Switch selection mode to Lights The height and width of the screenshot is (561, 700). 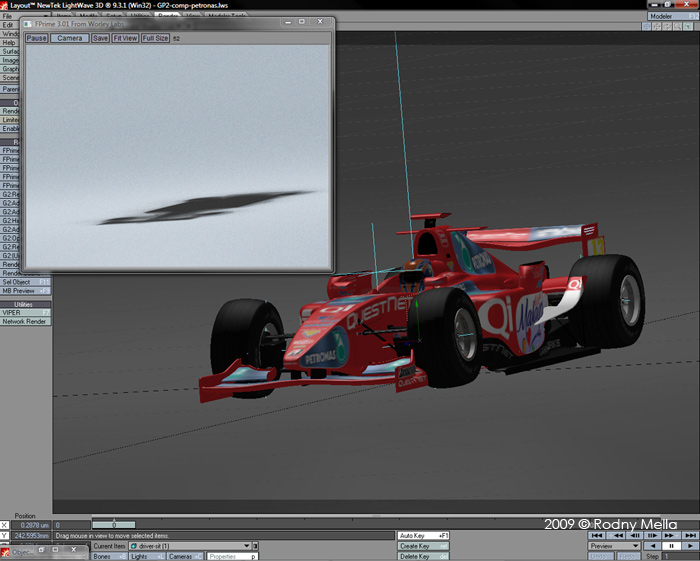[145, 556]
